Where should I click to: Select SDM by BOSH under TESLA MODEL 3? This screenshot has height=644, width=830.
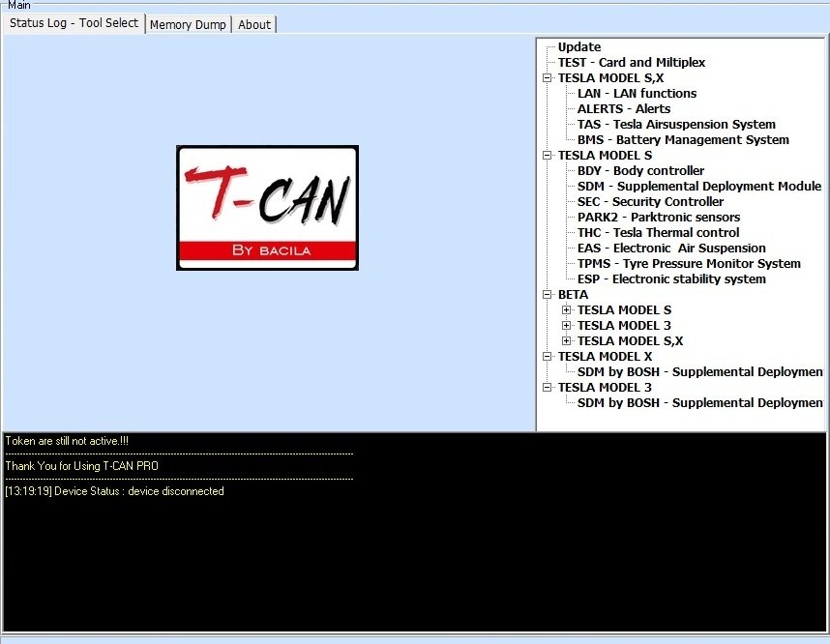(699, 402)
